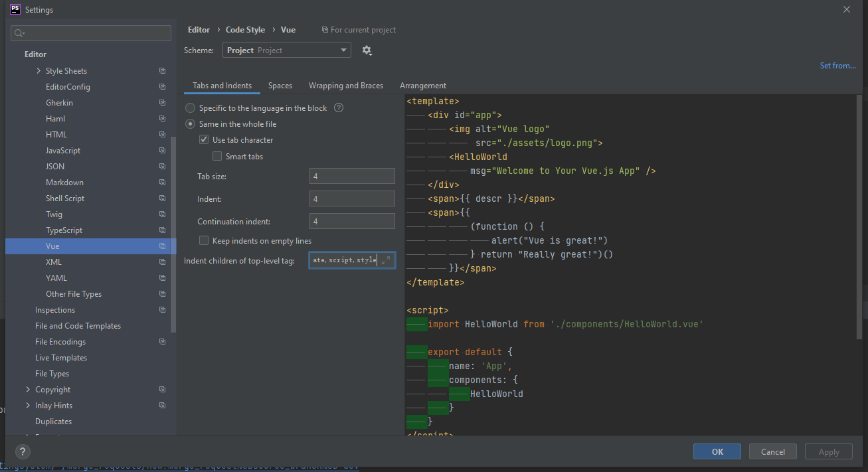Click project-level icon beside Inspections
This screenshot has height=472, width=868.
click(x=162, y=310)
